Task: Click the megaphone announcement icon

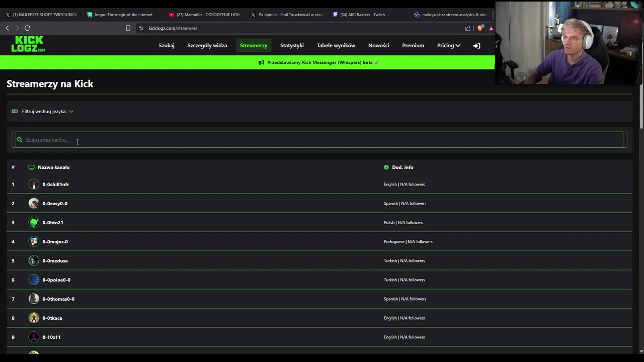Action: [x=261, y=62]
